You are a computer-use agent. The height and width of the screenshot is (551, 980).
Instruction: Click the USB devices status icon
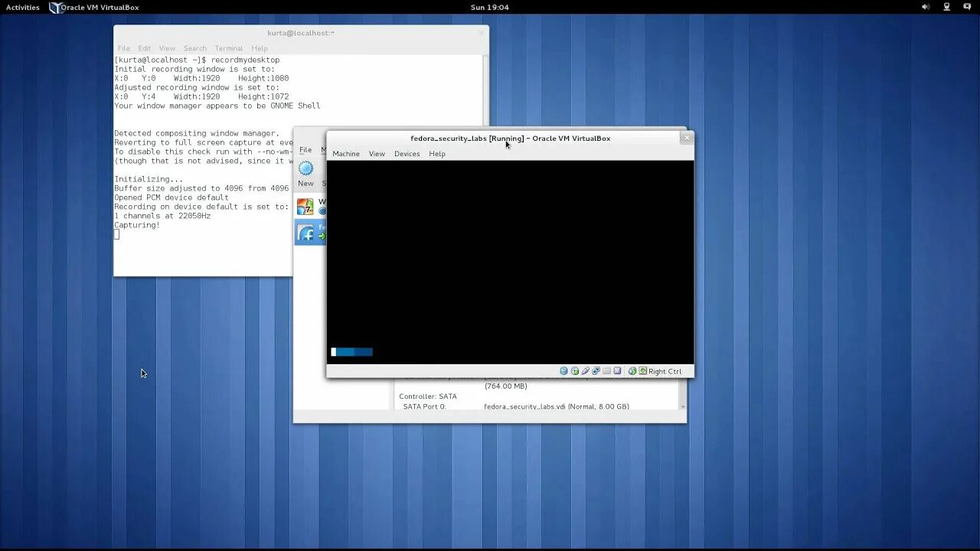(586, 371)
